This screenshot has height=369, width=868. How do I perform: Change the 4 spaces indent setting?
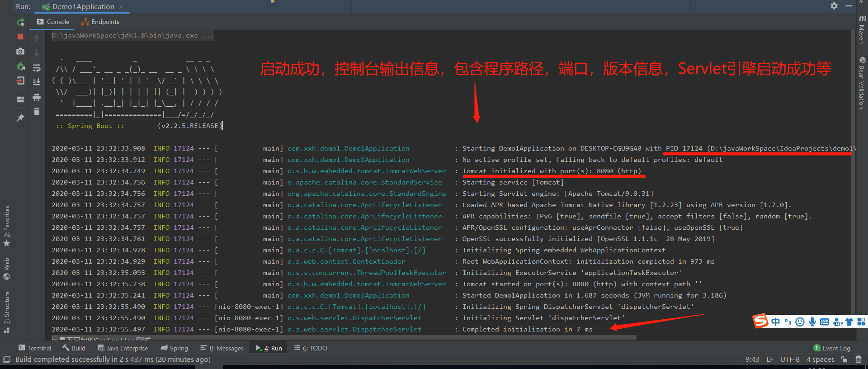[x=820, y=360]
